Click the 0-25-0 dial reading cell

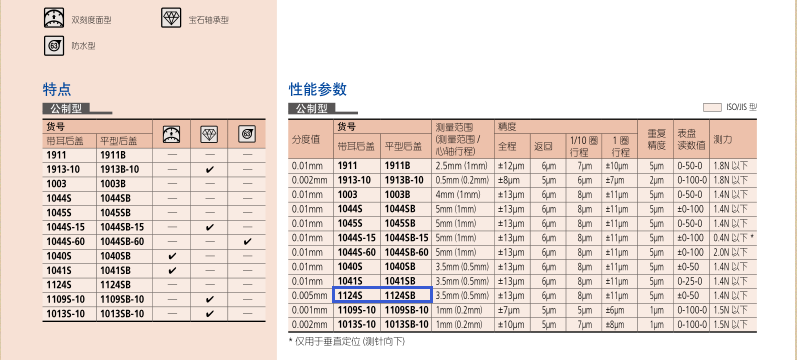tap(690, 281)
